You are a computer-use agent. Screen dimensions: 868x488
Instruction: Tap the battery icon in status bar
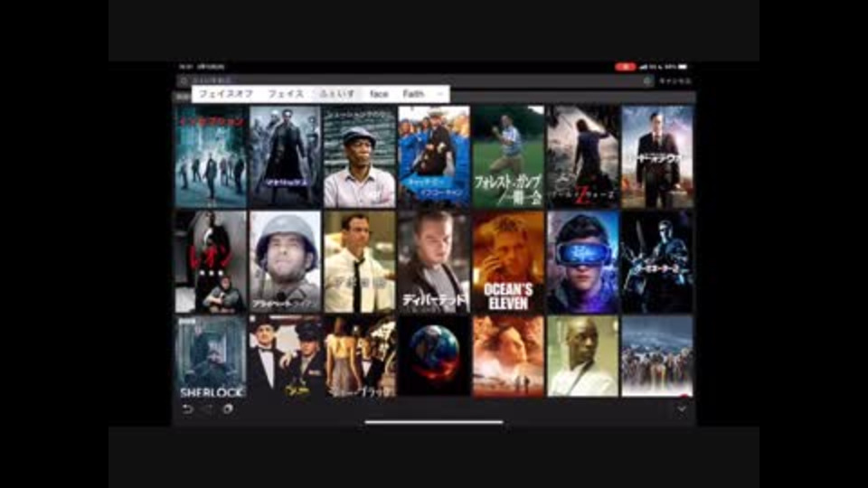pos(683,66)
